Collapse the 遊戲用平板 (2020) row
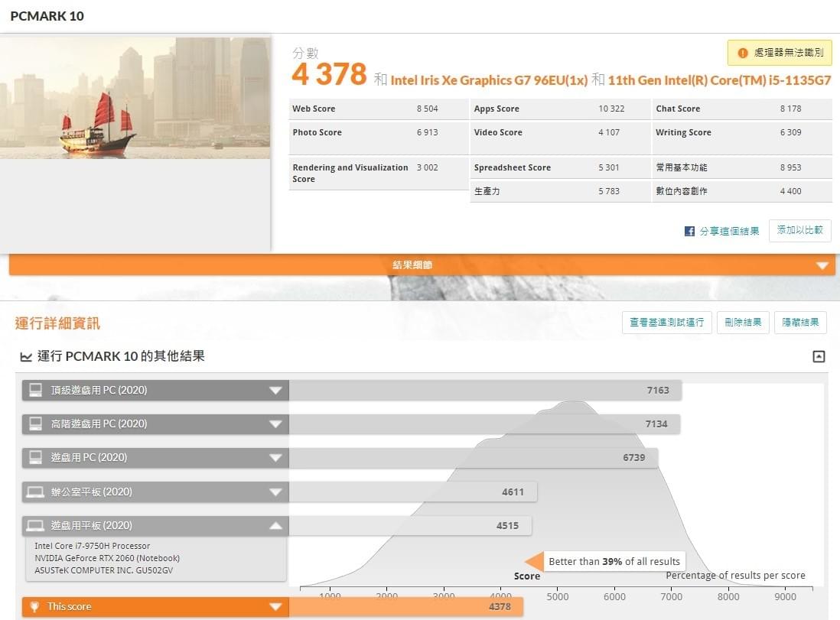 [x=275, y=526]
